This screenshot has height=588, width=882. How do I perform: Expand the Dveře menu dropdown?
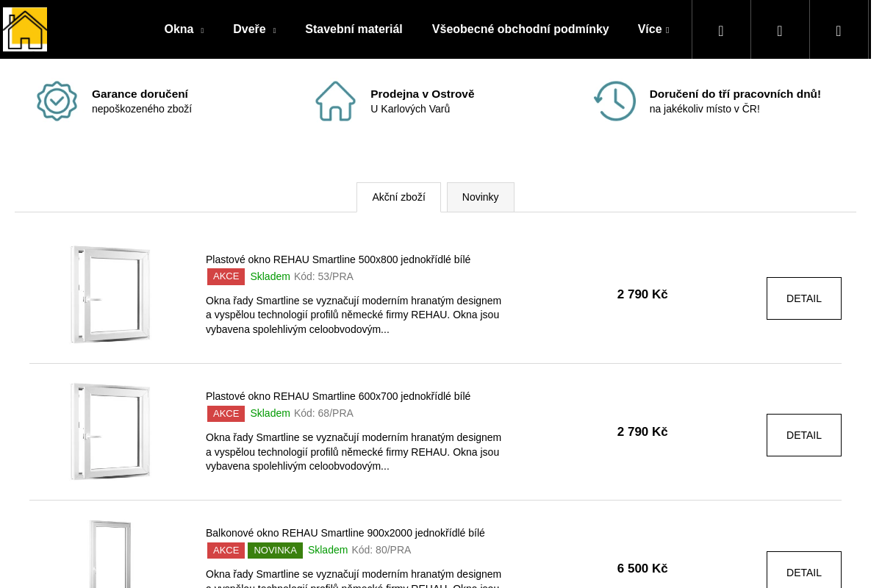pos(254,29)
